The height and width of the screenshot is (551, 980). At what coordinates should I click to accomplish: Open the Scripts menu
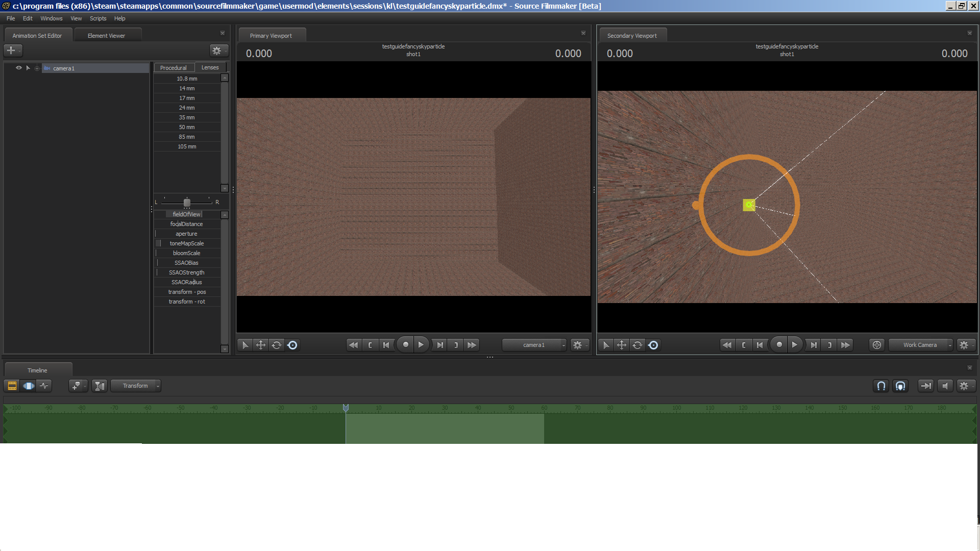tap(98, 18)
